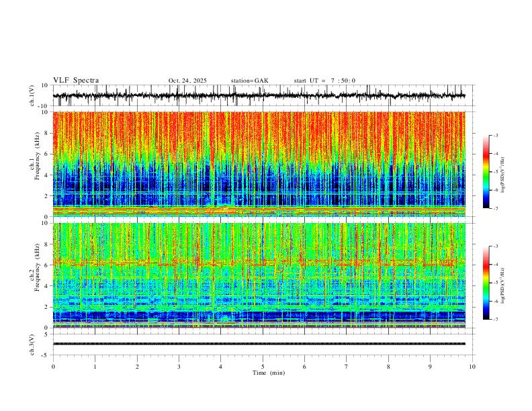This screenshot has height=411, width=532.
Task: Click the 'start UT = 7 :50: 0' text
Action: coord(324,81)
